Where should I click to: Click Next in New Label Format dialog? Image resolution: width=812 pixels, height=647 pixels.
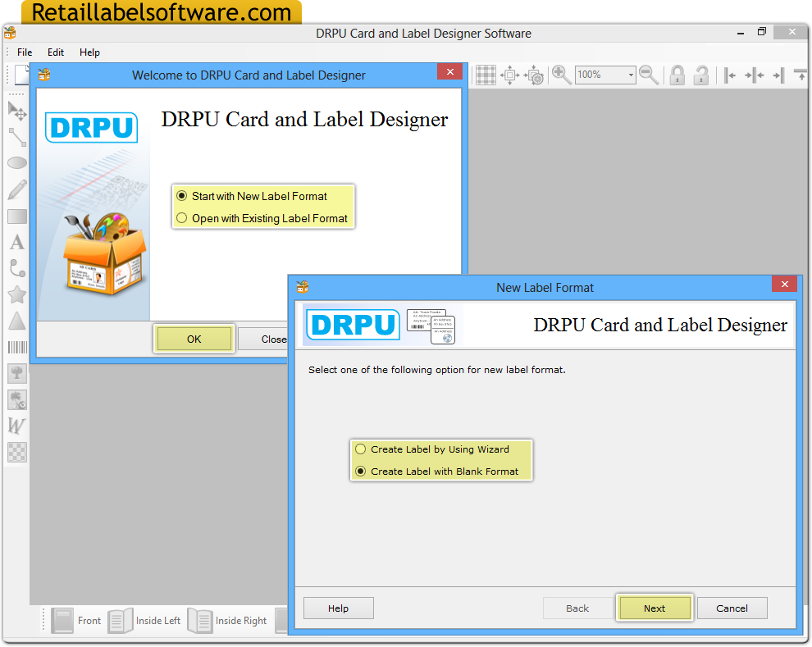[654, 608]
